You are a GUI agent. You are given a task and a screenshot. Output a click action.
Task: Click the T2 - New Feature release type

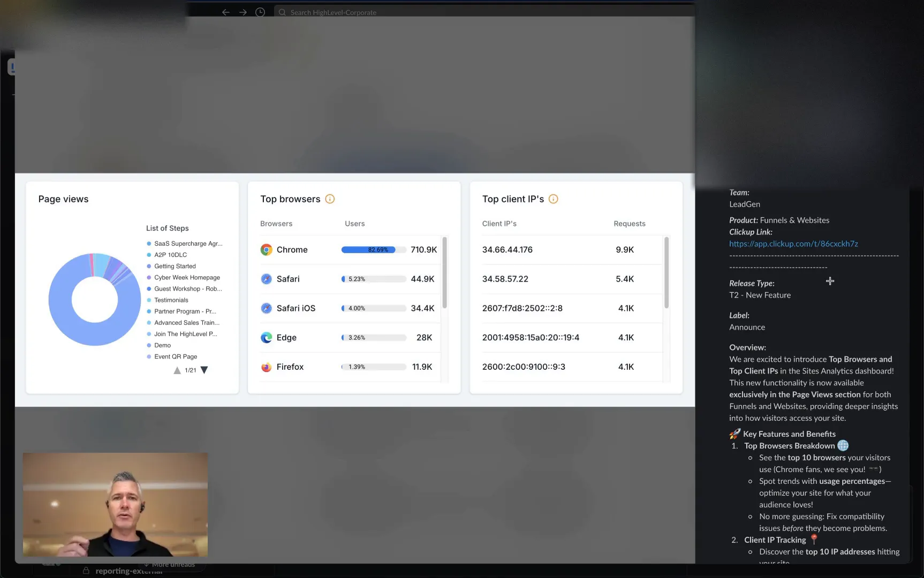[760, 295]
